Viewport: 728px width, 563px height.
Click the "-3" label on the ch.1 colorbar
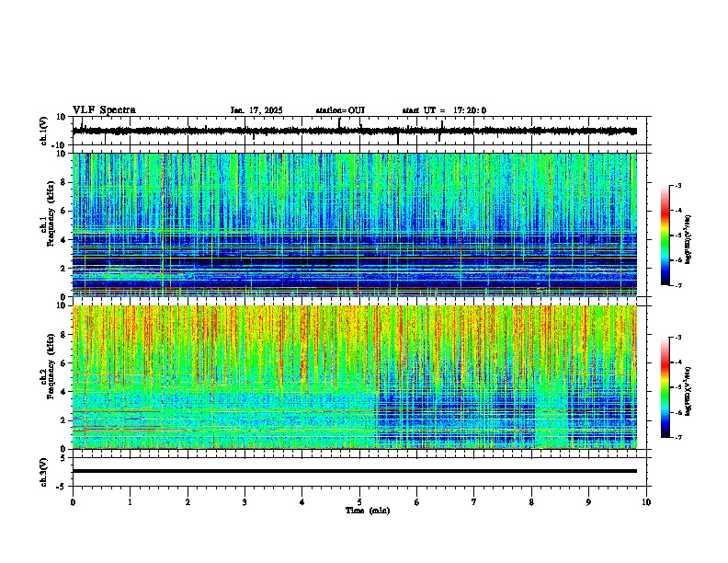click(x=677, y=186)
